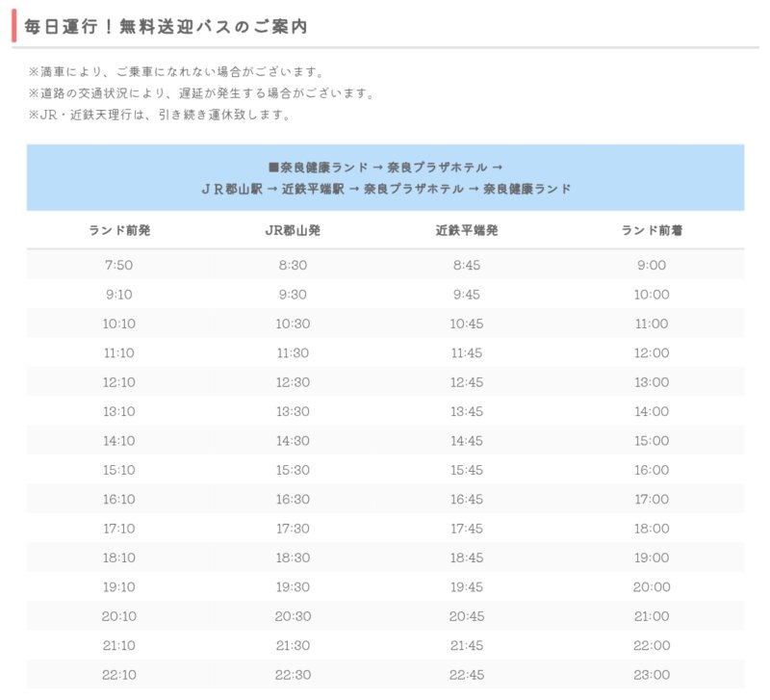Click the blue route description banner

(385, 177)
